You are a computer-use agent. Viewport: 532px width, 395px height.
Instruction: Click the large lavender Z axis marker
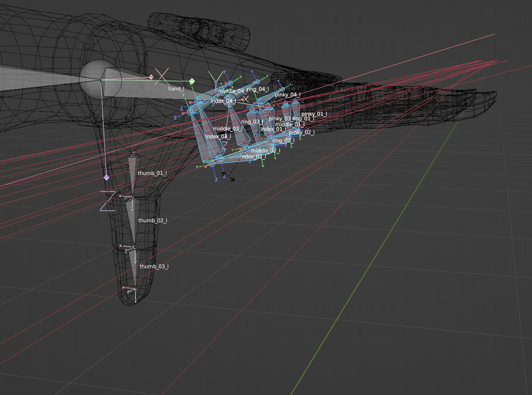(x=108, y=201)
